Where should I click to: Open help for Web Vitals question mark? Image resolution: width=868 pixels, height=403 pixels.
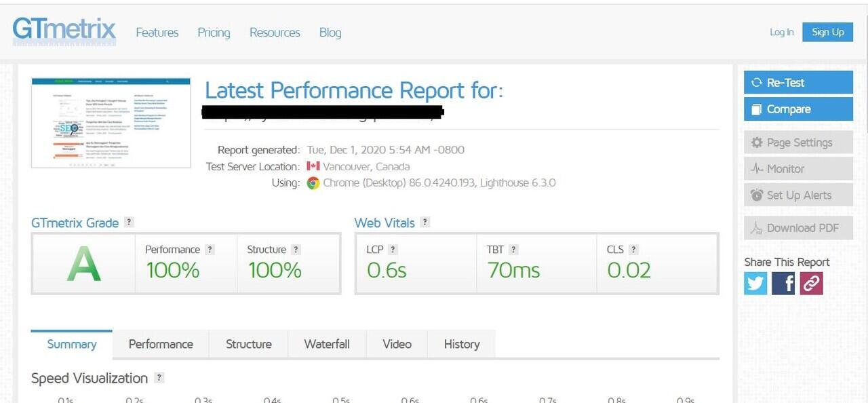[425, 222]
